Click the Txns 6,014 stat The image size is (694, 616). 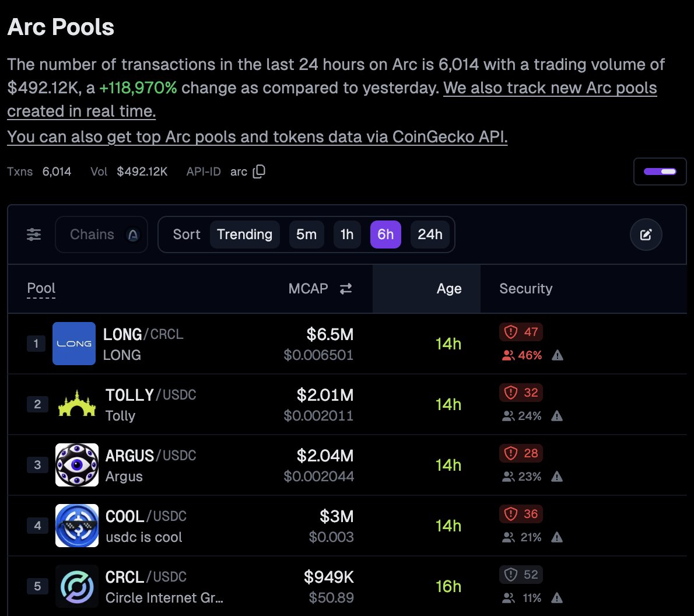(x=39, y=171)
